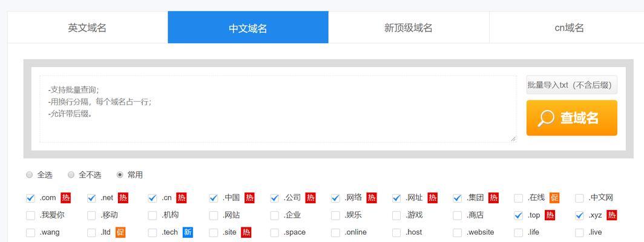Click the 热 badge next to .xyz
Screen dimensions: 644x242
coord(611,215)
